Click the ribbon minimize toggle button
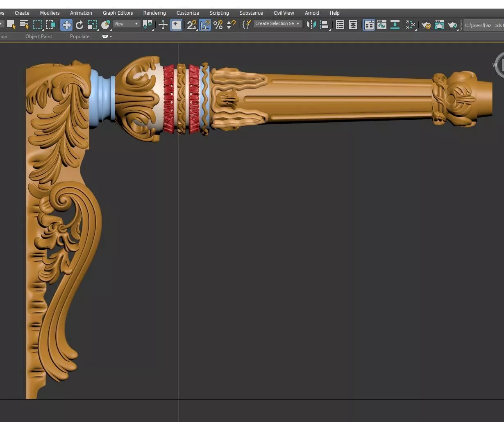 [105, 36]
